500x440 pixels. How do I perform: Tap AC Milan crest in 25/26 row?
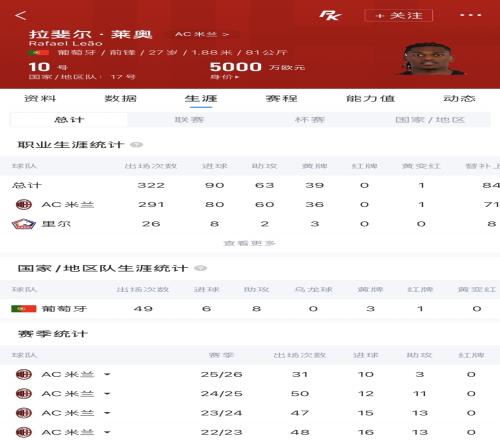coord(24,374)
